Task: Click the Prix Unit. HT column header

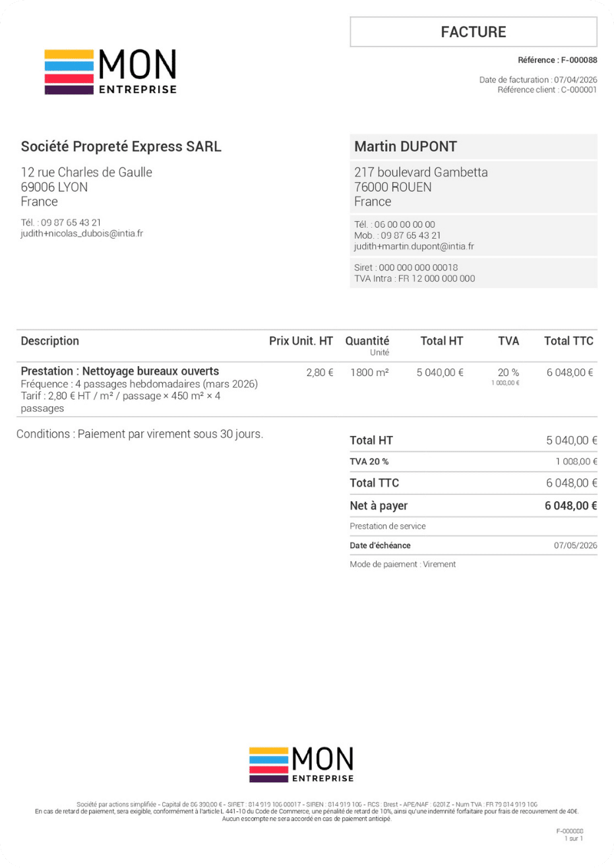Action: 301,341
